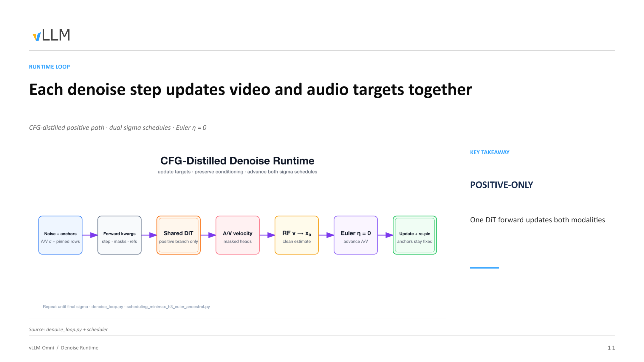Click the "vLLM-Omni / Denoise Runtime" footer
644x362 pixels.
click(64, 348)
